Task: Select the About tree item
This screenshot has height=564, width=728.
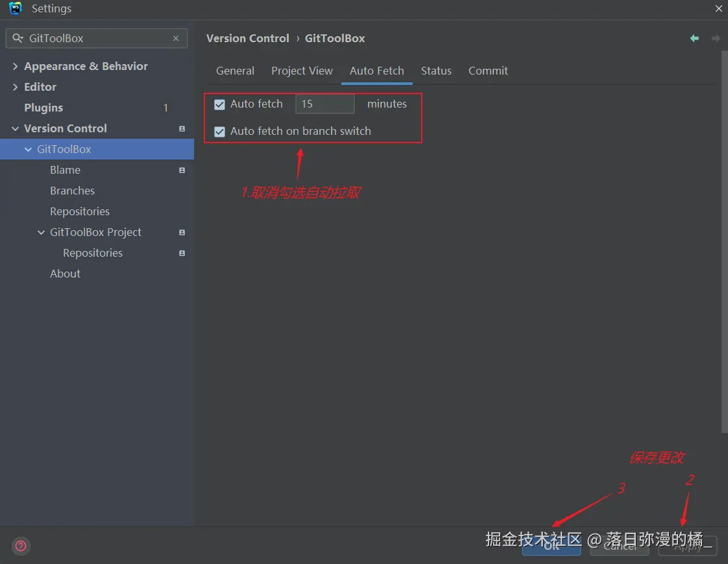Action: [x=65, y=274]
